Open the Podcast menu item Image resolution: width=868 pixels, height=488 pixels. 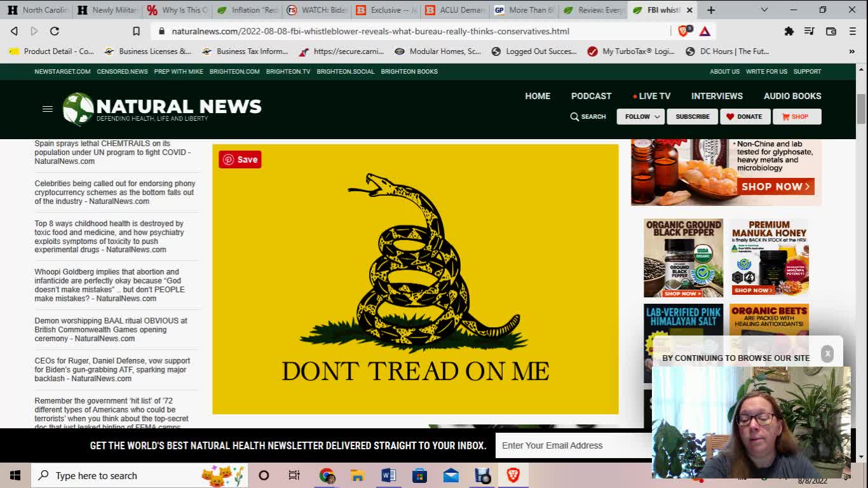point(591,96)
